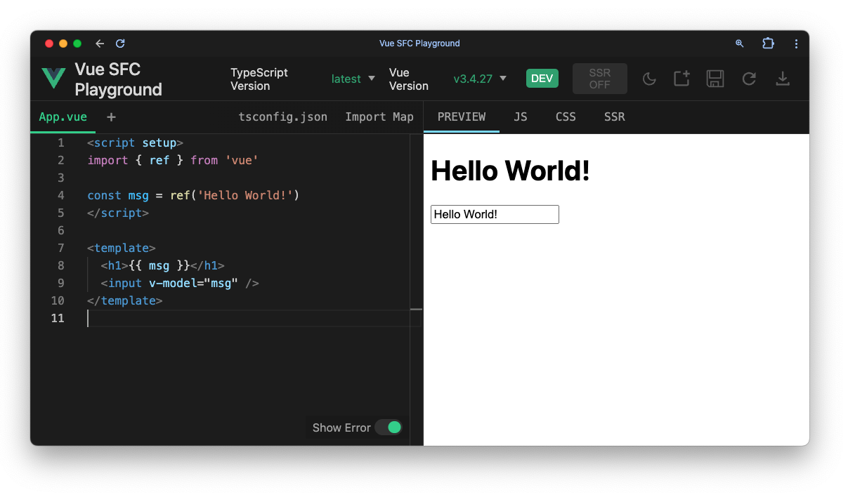The height and width of the screenshot is (504, 848).
Task: Go back with browser arrow
Action: [100, 44]
